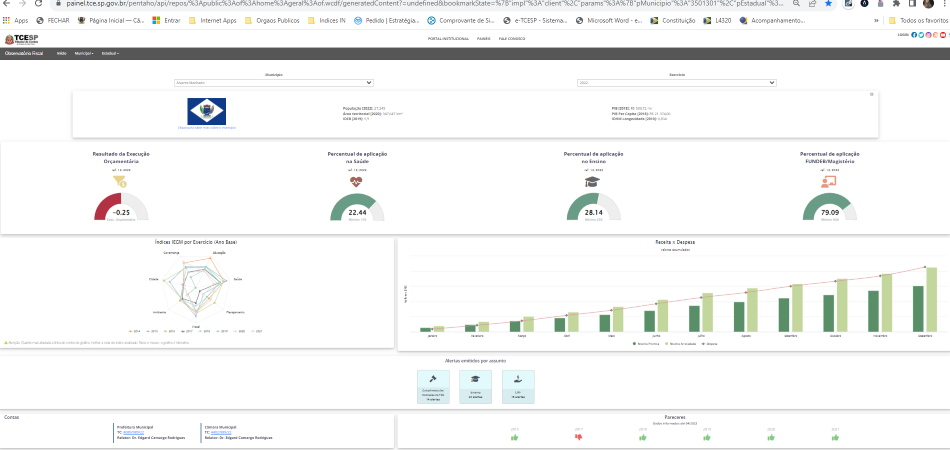The width and height of the screenshot is (950, 450).
Task: Open the Fale Conosco link
Action: (510, 38)
